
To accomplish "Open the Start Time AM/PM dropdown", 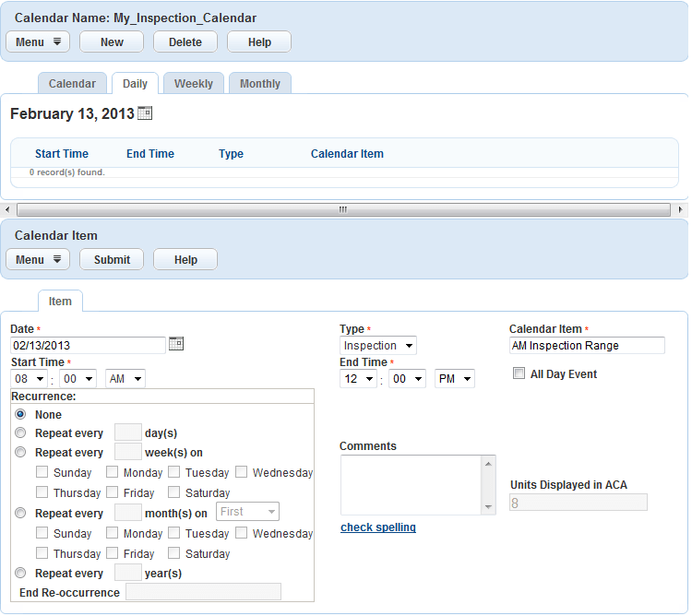I will tap(126, 379).
